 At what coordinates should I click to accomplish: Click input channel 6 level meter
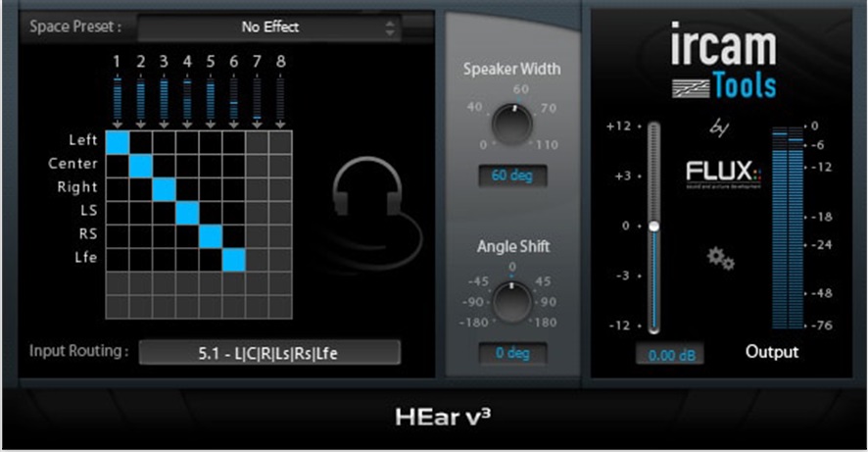pos(233,100)
